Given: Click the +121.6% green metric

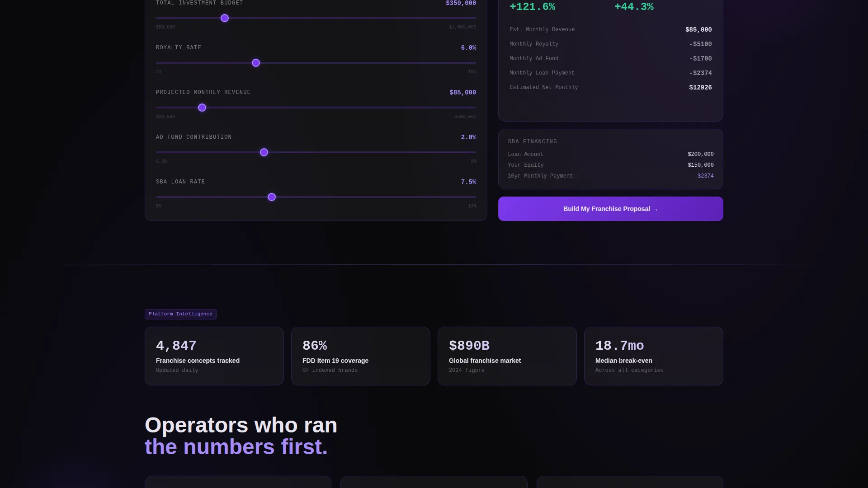Looking at the screenshot, I should (532, 7).
